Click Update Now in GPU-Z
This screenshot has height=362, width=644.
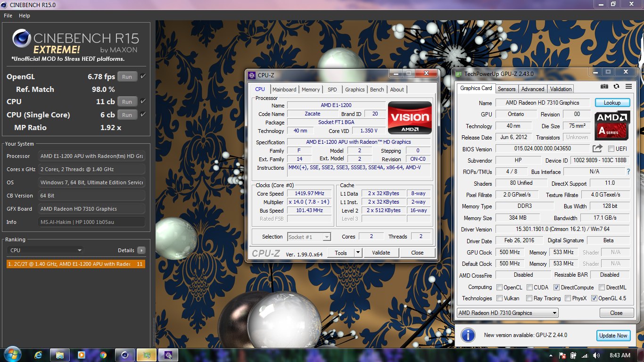tap(613, 336)
